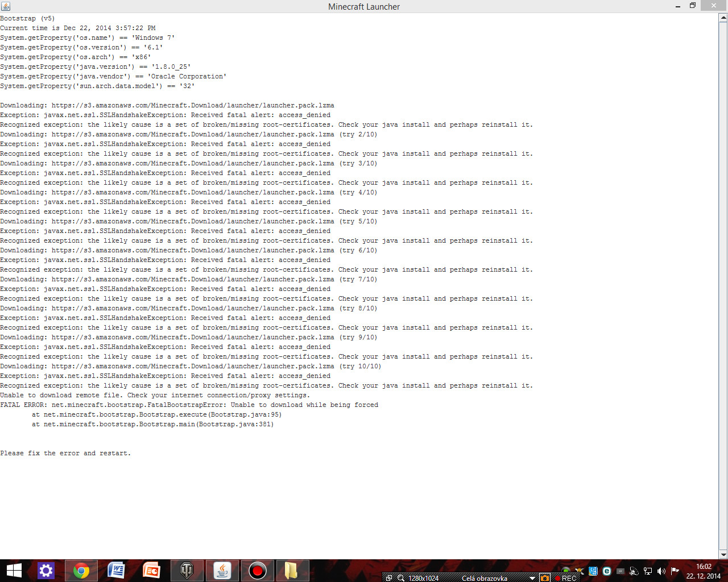Open the Windows Start button
The height and width of the screenshot is (582, 728).
[x=14, y=571]
